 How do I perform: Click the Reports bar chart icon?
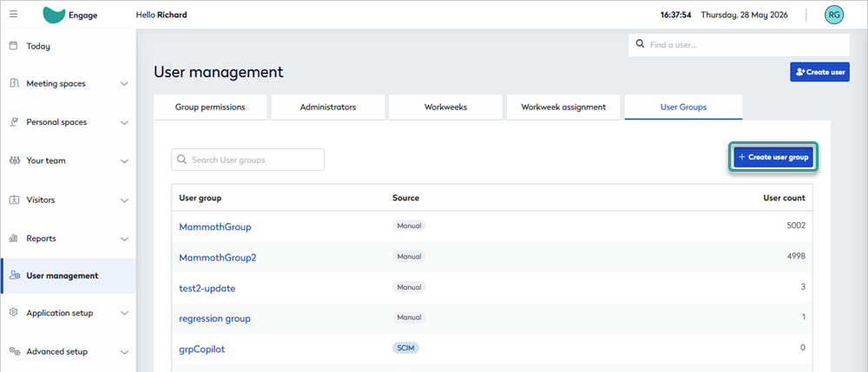[x=15, y=238]
